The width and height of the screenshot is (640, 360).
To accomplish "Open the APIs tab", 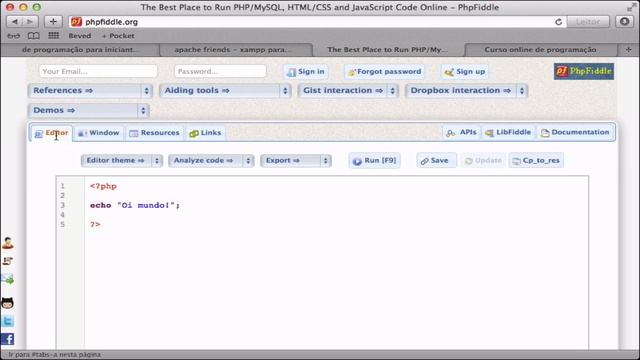I will (x=462, y=133).
